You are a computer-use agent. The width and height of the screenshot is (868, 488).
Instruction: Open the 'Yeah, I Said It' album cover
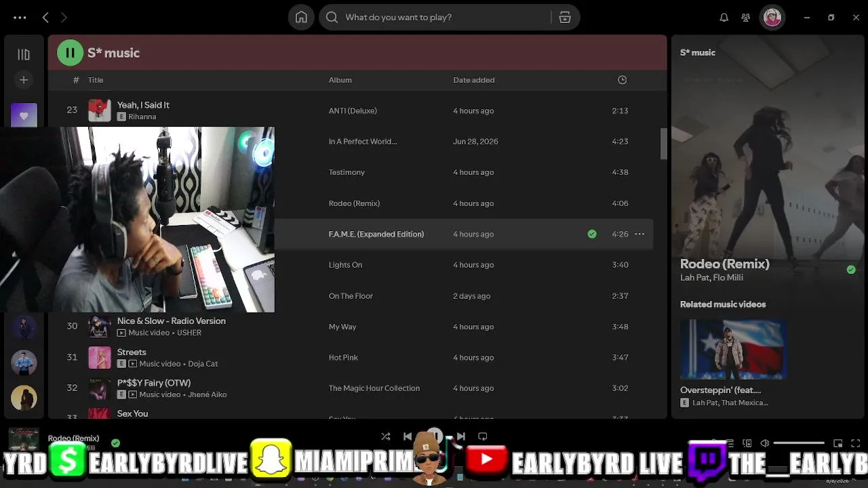[x=100, y=110]
